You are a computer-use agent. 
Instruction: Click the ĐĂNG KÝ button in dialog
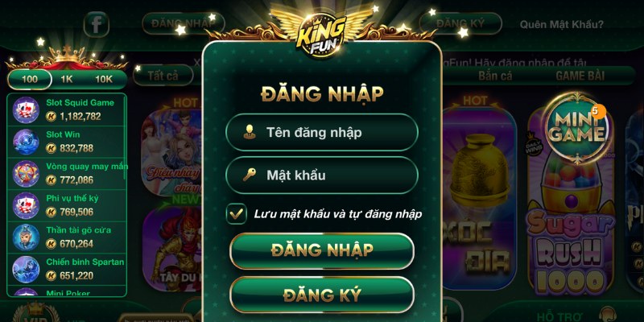point(322,295)
